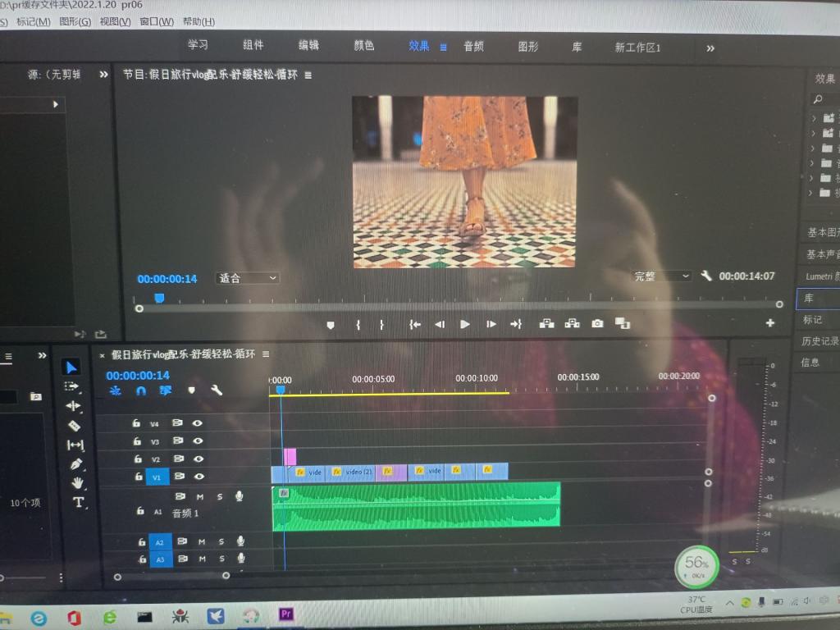Select the Razor tool in the toolbar
The width and height of the screenshot is (840, 630).
75,426
